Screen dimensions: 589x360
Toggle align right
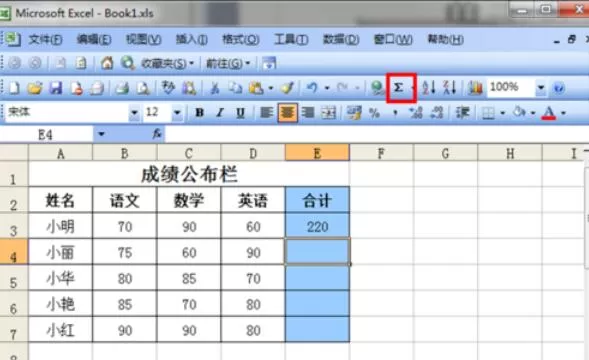tap(308, 112)
